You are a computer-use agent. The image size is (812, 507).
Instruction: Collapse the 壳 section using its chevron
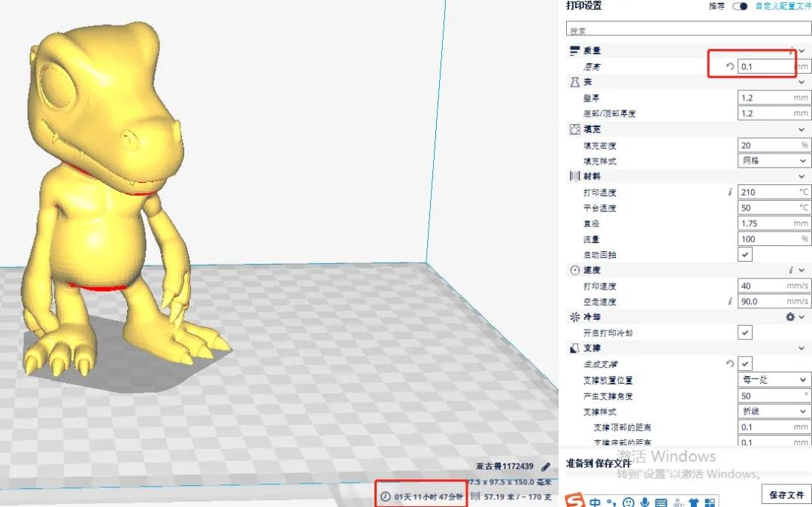801,82
